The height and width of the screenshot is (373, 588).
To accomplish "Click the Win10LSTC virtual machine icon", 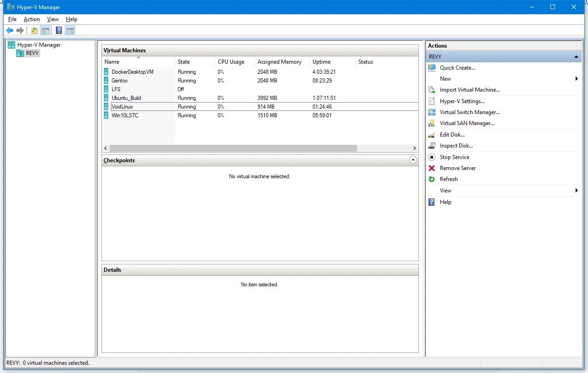I will [106, 115].
